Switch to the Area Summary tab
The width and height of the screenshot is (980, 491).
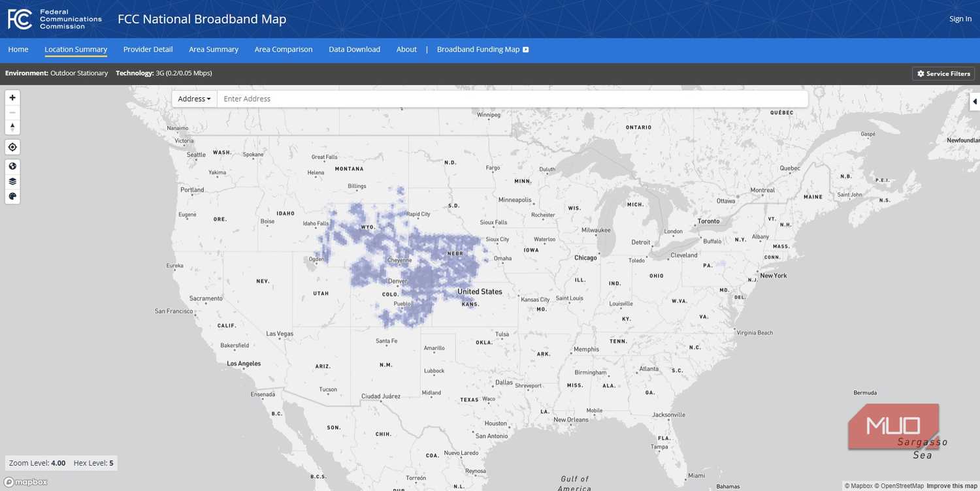[x=214, y=50]
